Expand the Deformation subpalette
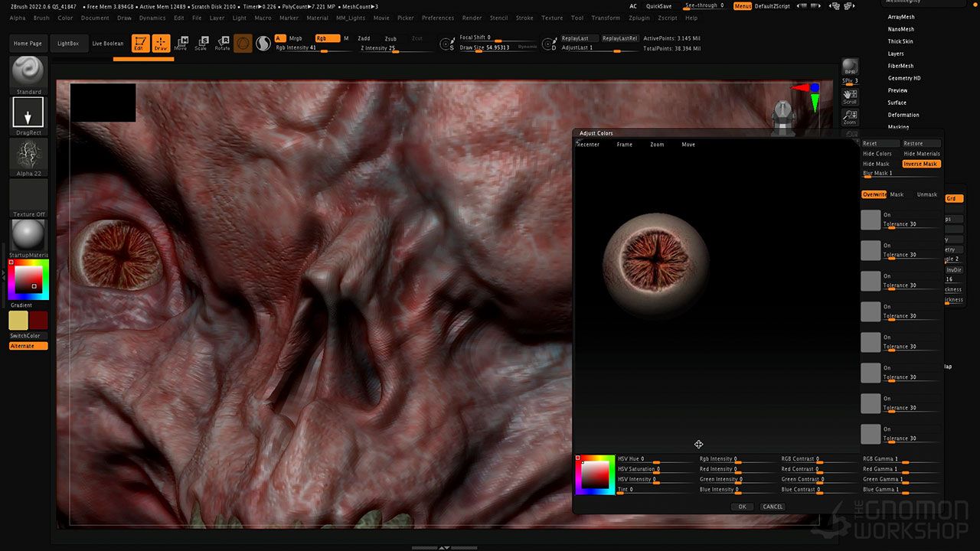 [x=903, y=115]
